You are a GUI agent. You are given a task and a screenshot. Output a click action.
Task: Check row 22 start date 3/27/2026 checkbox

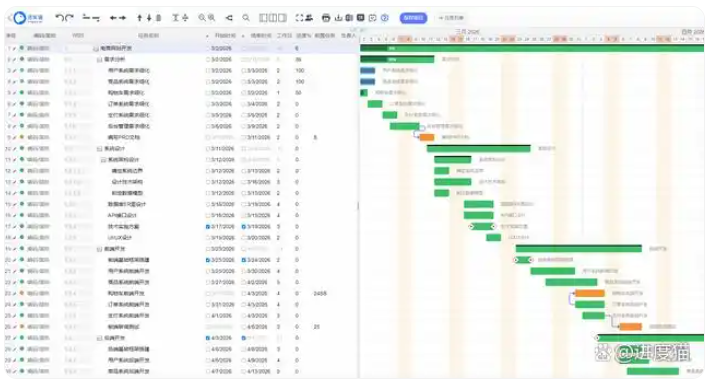pos(208,282)
